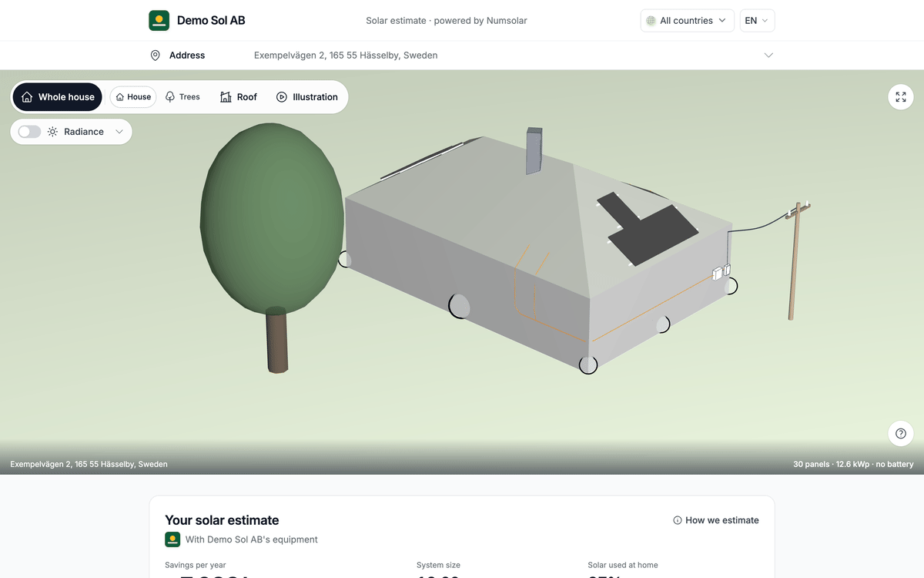924x578 pixels.
Task: Switch to the Roof view
Action: click(x=239, y=97)
